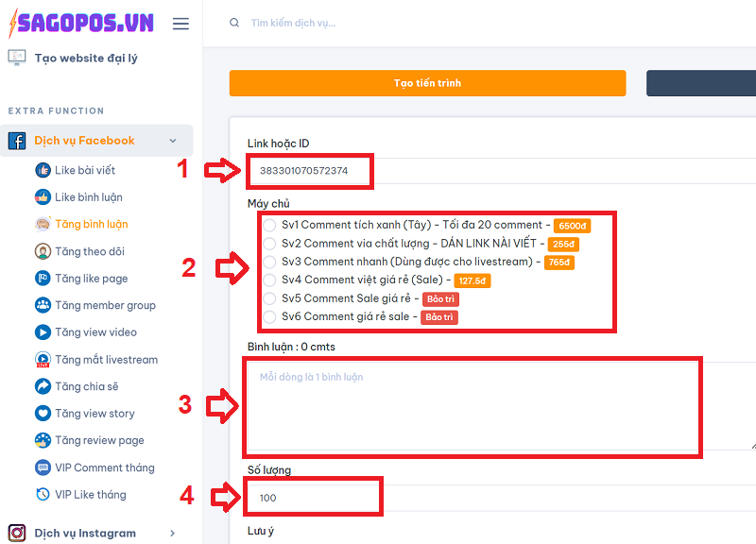756x544 pixels.
Task: Go to Tăng like page service
Action: click(91, 279)
